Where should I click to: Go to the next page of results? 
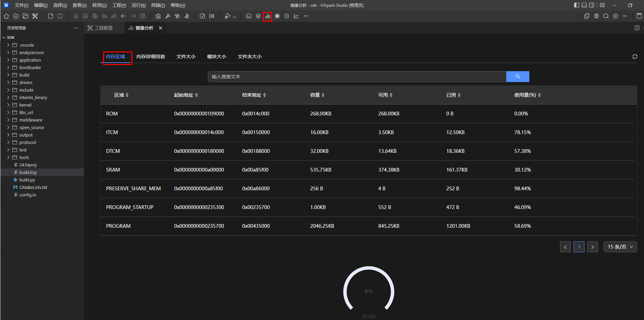click(593, 247)
